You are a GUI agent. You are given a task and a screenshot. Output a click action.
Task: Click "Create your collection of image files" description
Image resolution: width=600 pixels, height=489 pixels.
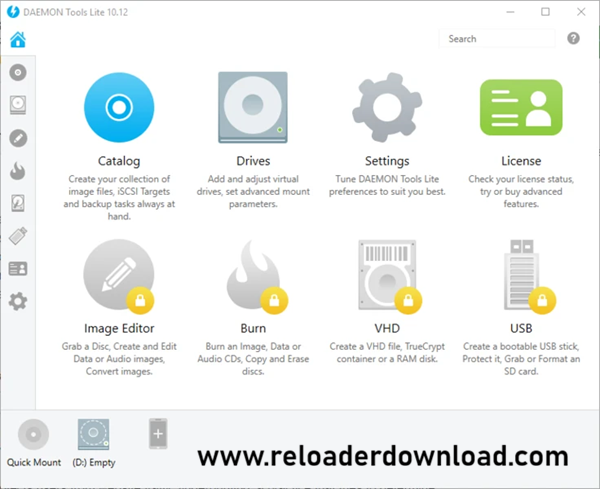pos(119,197)
